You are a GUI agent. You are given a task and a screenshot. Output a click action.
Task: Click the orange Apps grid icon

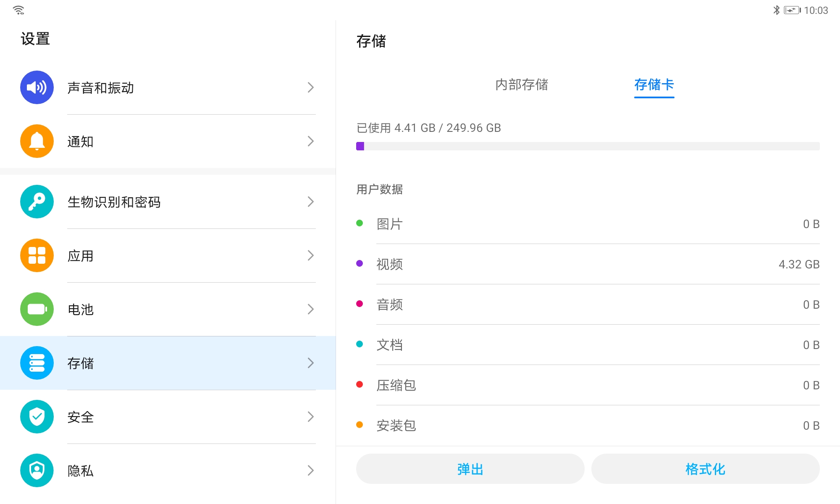click(x=37, y=255)
